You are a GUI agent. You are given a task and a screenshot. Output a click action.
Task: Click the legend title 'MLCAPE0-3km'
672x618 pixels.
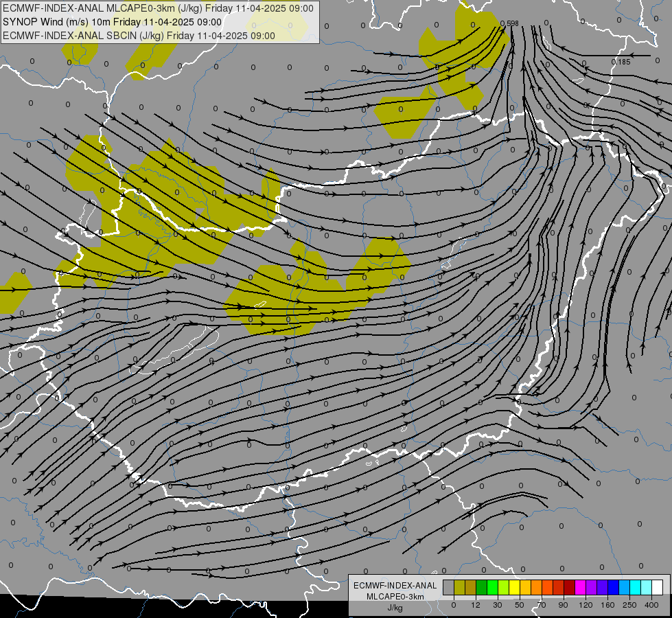[x=395, y=597]
